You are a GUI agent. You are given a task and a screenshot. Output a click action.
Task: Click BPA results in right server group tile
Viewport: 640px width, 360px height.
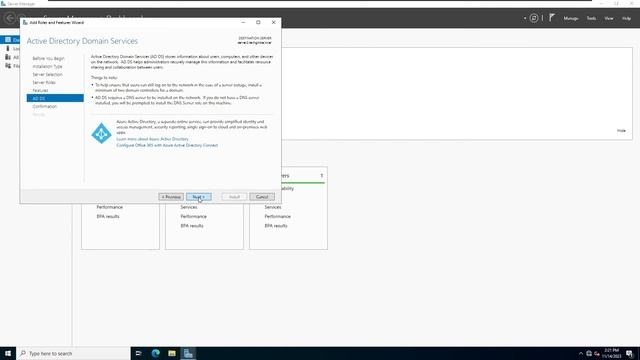(276, 226)
